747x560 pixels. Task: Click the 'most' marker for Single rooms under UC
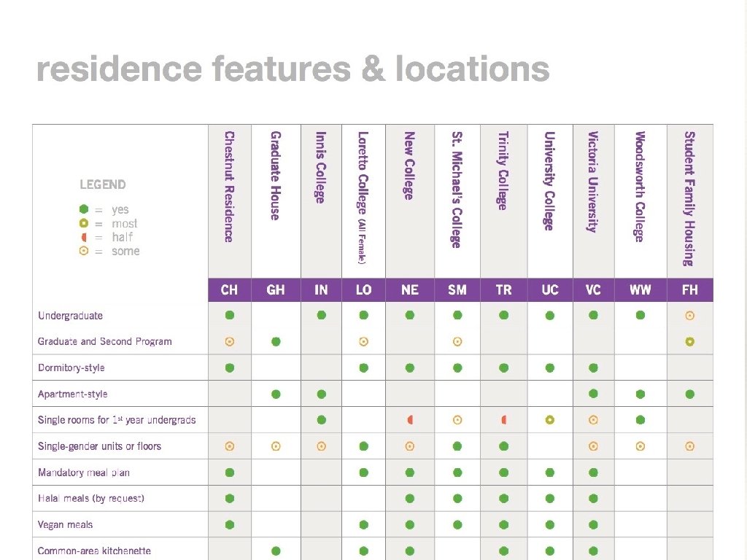(x=550, y=420)
